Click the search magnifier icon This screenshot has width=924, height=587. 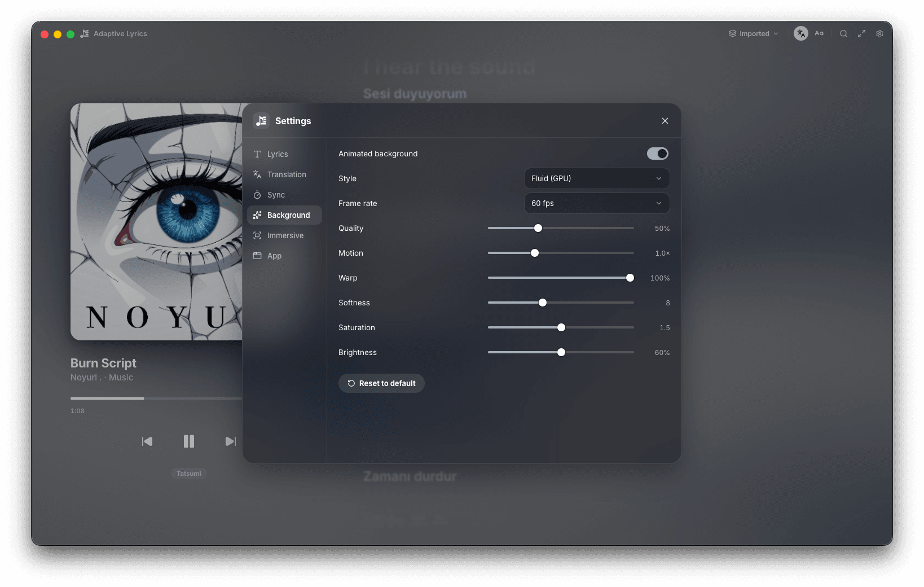[843, 34]
